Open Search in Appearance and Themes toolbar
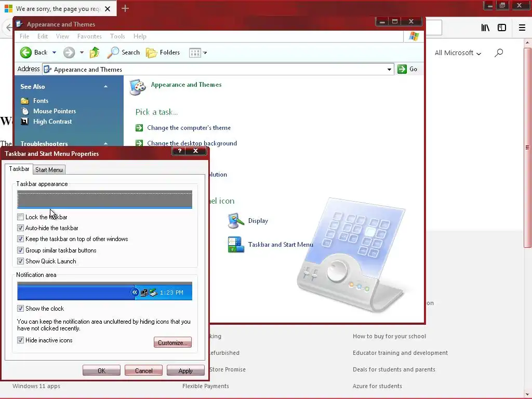This screenshot has height=399, width=532. 123,52
